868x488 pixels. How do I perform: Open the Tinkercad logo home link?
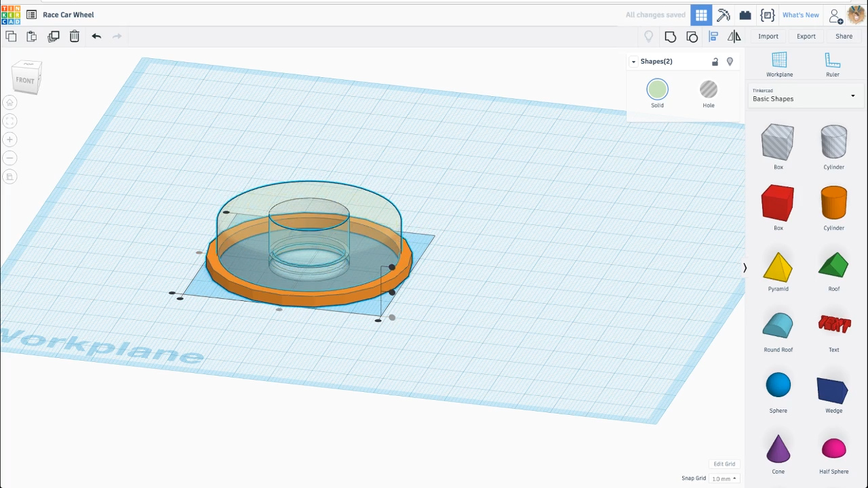click(x=11, y=14)
